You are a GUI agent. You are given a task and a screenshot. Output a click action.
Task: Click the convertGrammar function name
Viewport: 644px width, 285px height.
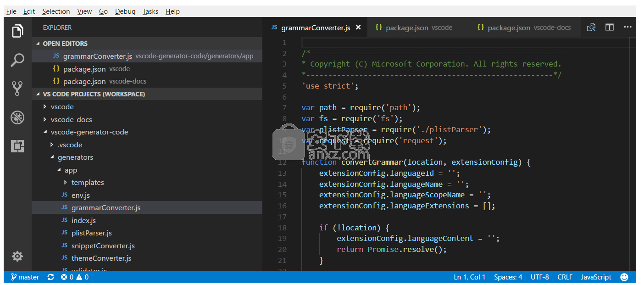tap(372, 162)
